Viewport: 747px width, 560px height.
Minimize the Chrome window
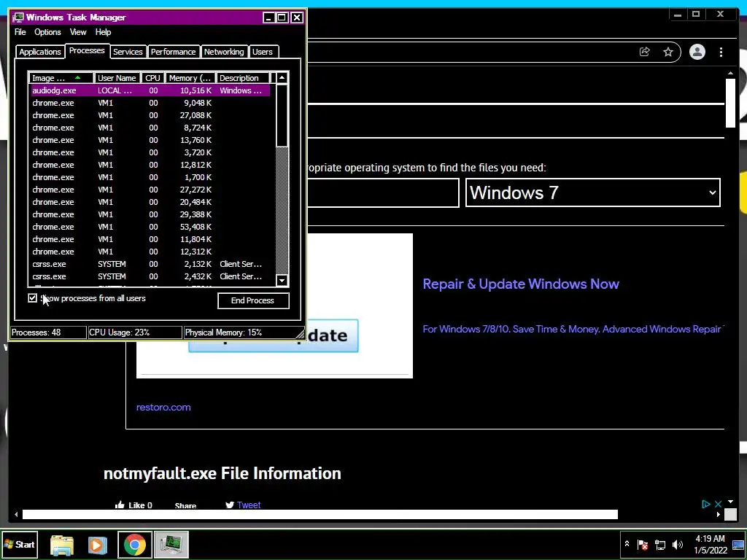coord(678,15)
